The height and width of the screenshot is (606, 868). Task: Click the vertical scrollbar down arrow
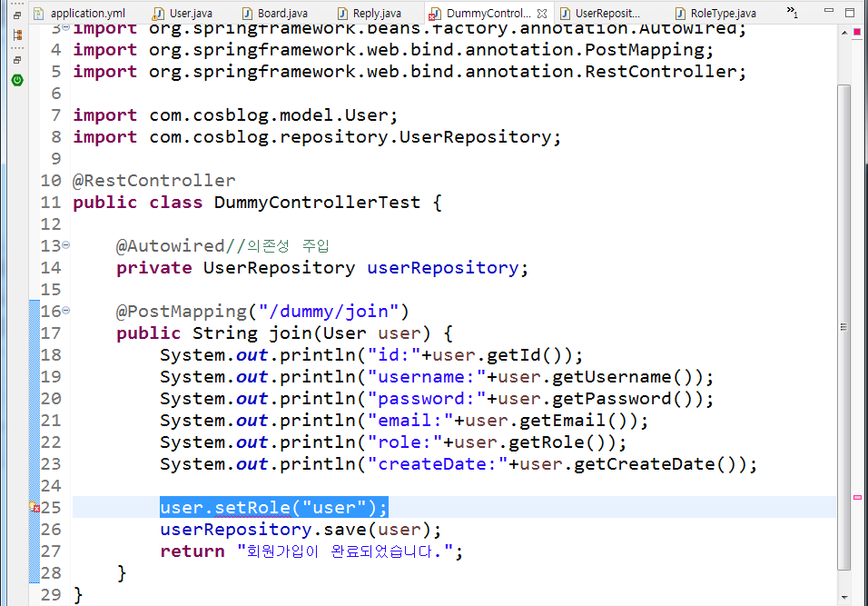click(844, 597)
